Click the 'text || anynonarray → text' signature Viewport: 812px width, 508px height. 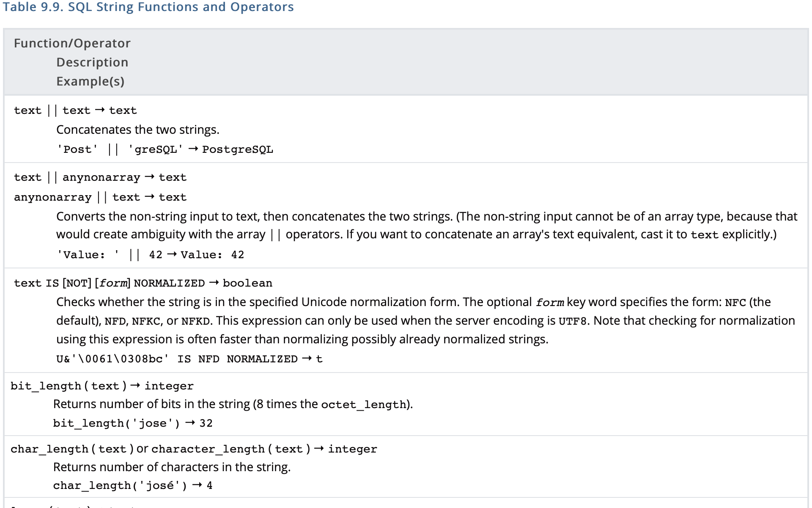100,177
